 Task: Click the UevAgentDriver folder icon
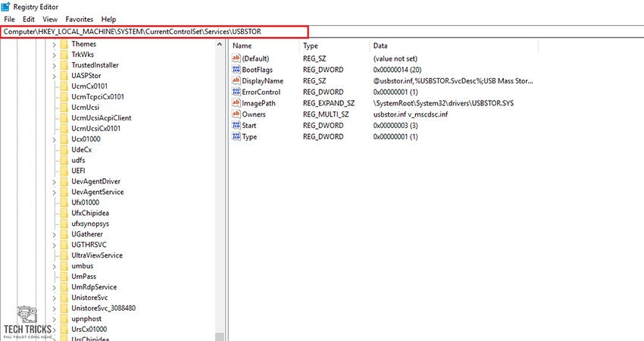pos(64,181)
